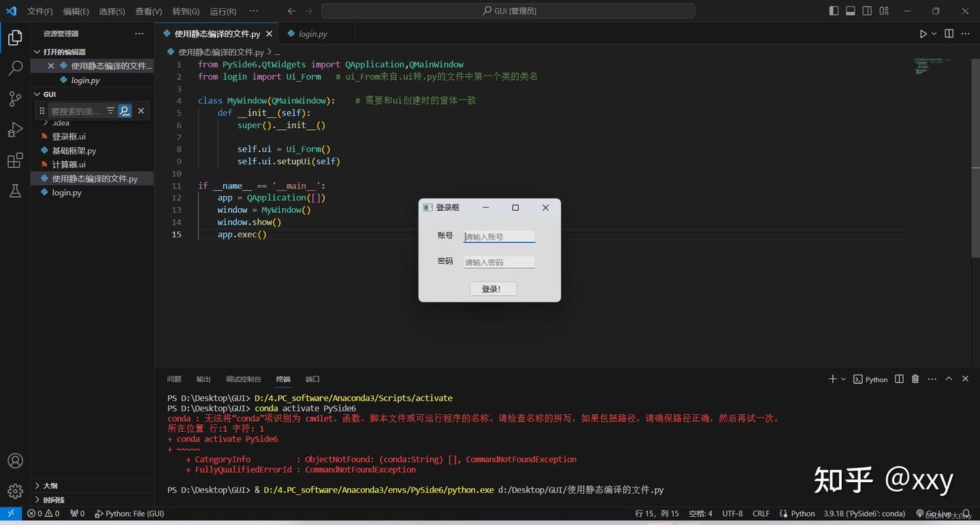This screenshot has width=980, height=525.
Task: Click the trash icon to kill terminal
Action: (x=915, y=379)
